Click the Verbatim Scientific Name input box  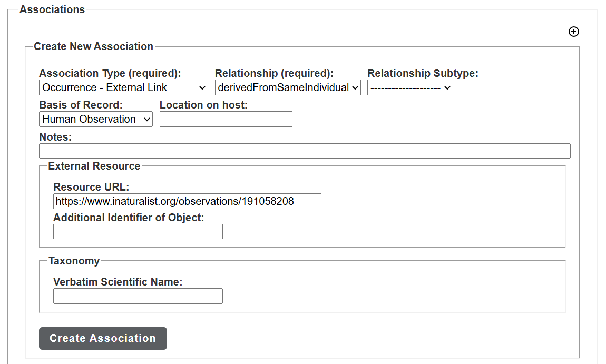click(x=138, y=296)
